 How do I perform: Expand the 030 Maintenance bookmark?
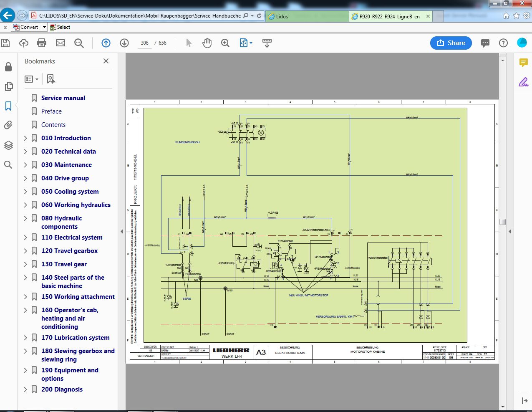25,165
